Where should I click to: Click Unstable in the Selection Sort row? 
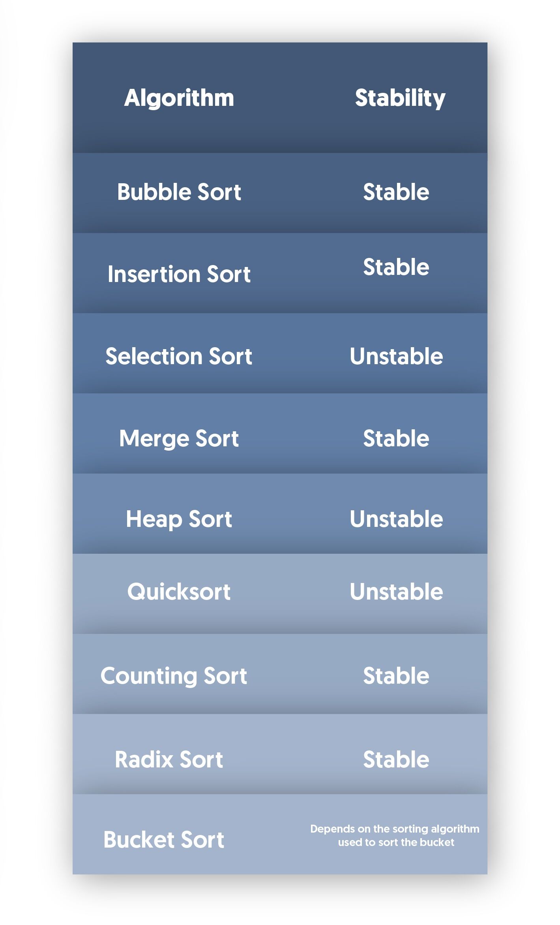click(x=396, y=356)
